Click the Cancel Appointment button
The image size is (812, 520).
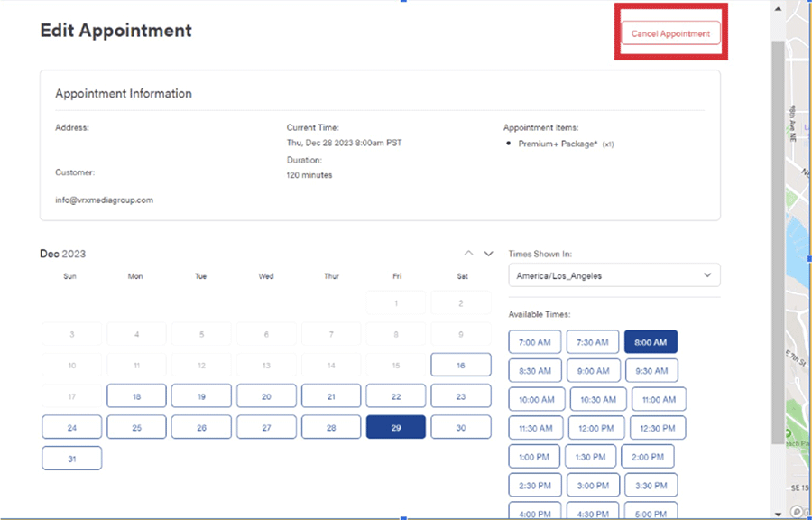click(x=670, y=33)
